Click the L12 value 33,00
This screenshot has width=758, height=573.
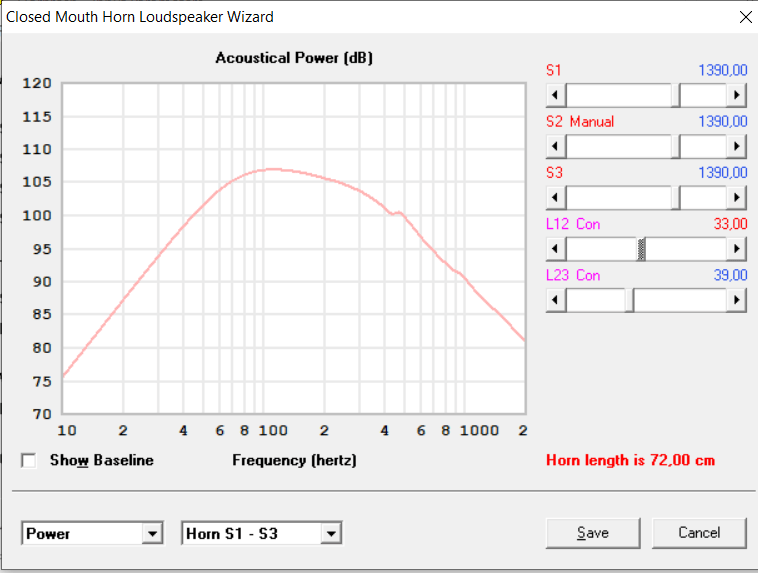[730, 224]
